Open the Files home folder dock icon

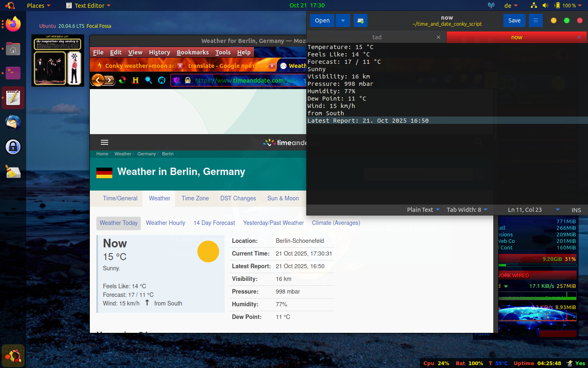pyautogui.click(x=13, y=49)
